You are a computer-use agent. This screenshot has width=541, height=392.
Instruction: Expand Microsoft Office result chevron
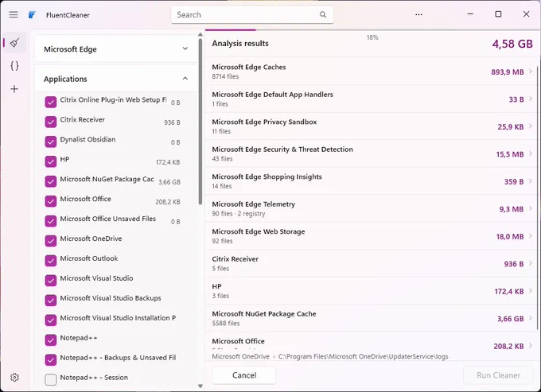pos(531,345)
